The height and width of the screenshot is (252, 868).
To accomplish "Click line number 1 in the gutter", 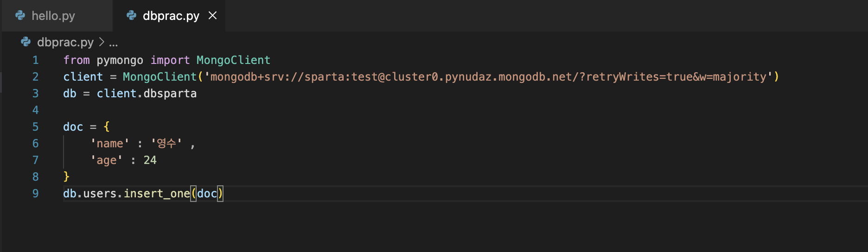I will click(x=36, y=60).
